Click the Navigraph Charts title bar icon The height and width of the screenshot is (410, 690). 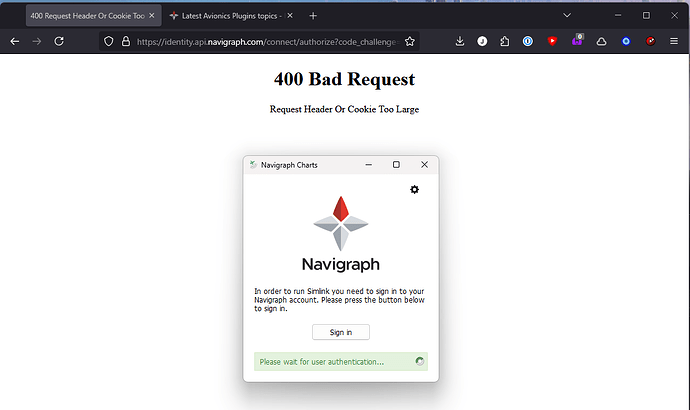(253, 165)
